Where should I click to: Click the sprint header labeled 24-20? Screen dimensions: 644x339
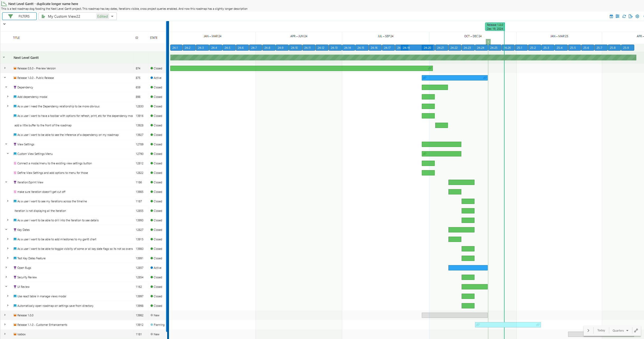(428, 48)
